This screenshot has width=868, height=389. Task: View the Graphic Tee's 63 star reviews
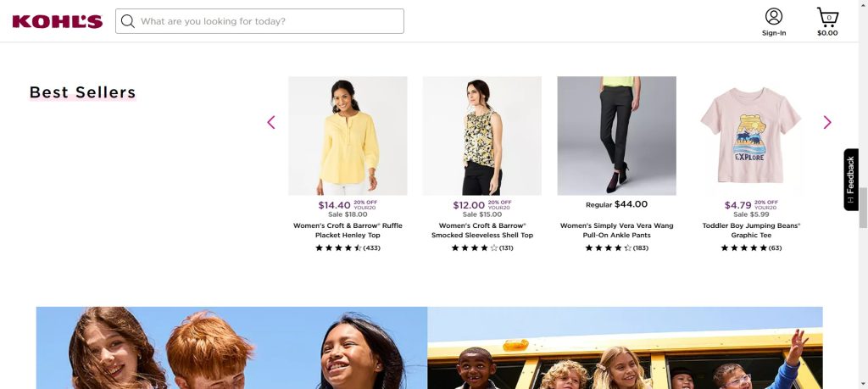[751, 248]
